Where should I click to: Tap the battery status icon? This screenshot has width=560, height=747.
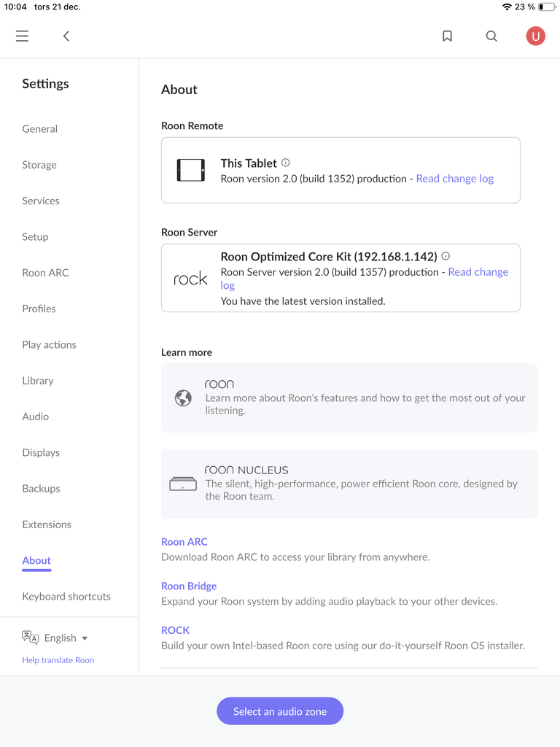547,7
